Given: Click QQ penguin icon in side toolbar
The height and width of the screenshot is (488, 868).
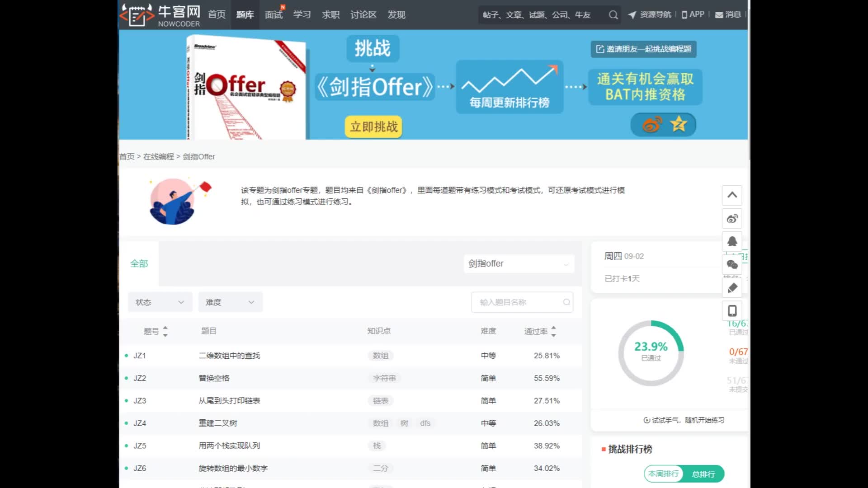Looking at the screenshot, I should point(732,242).
